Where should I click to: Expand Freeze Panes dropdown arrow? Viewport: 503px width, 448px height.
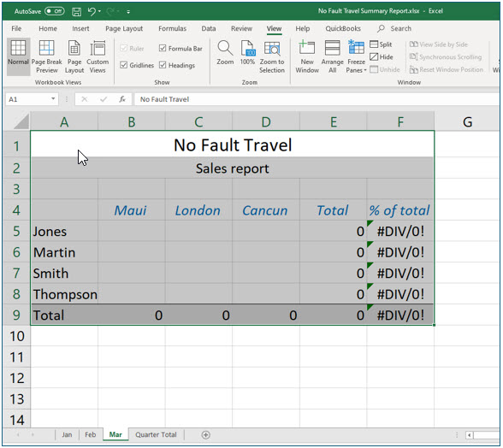pyautogui.click(x=365, y=70)
